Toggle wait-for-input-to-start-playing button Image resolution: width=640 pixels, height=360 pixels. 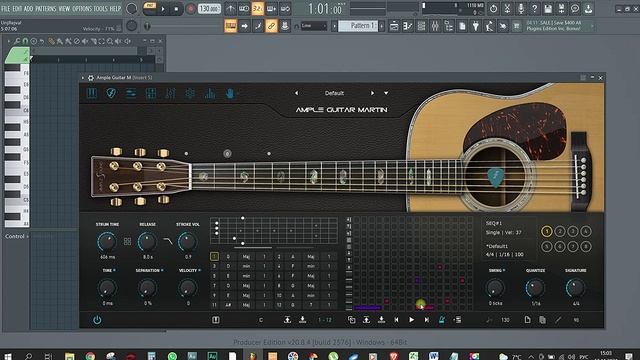point(244,8)
